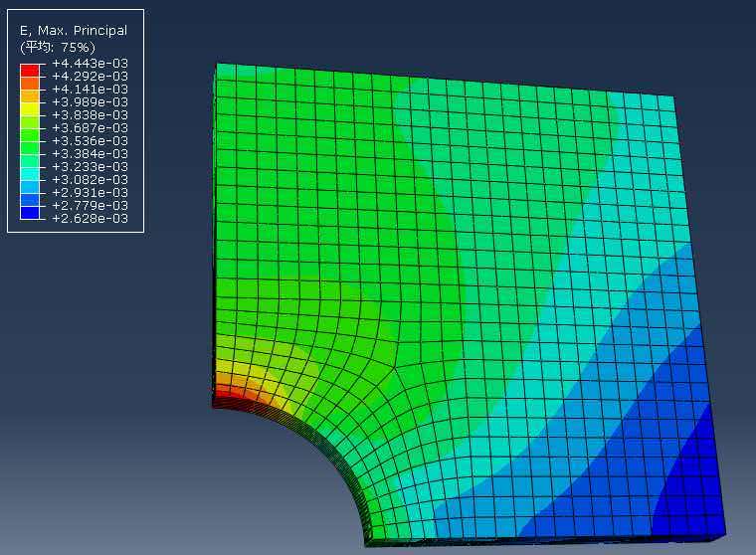756x555 pixels.
Task: Select legend value +3.082e-03
Action: (90, 180)
